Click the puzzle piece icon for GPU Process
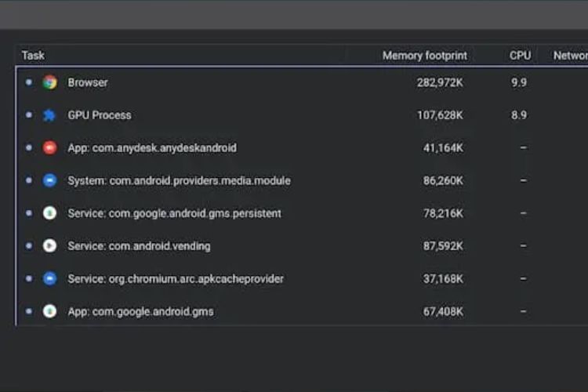Viewport: 588px width, 392px height. pyautogui.click(x=49, y=115)
